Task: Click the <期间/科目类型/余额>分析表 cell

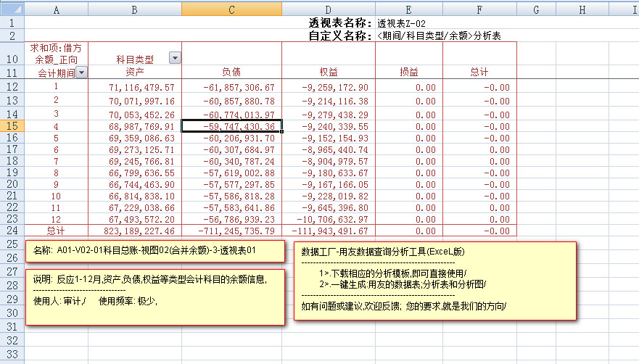Action: tap(438, 35)
